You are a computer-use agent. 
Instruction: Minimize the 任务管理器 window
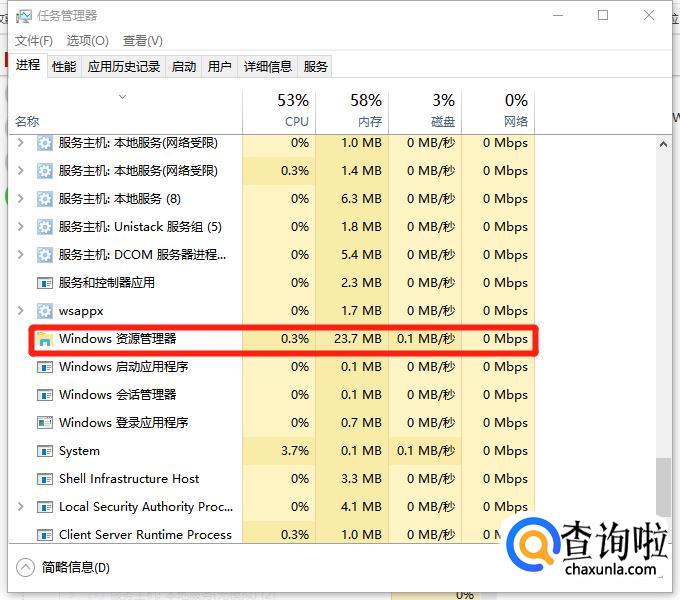pos(558,16)
